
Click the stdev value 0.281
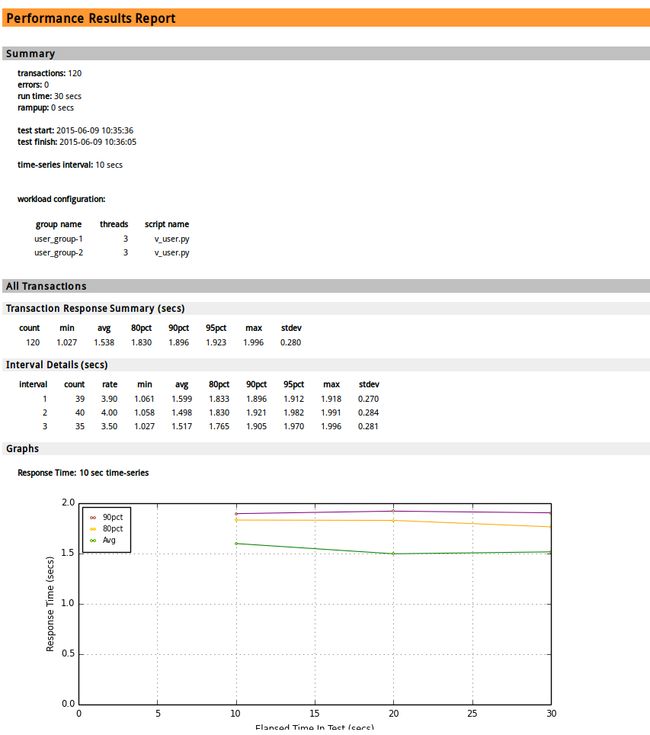click(x=368, y=427)
